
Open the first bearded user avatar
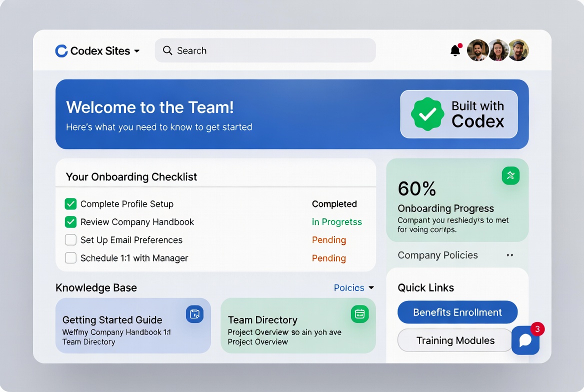pyautogui.click(x=477, y=50)
